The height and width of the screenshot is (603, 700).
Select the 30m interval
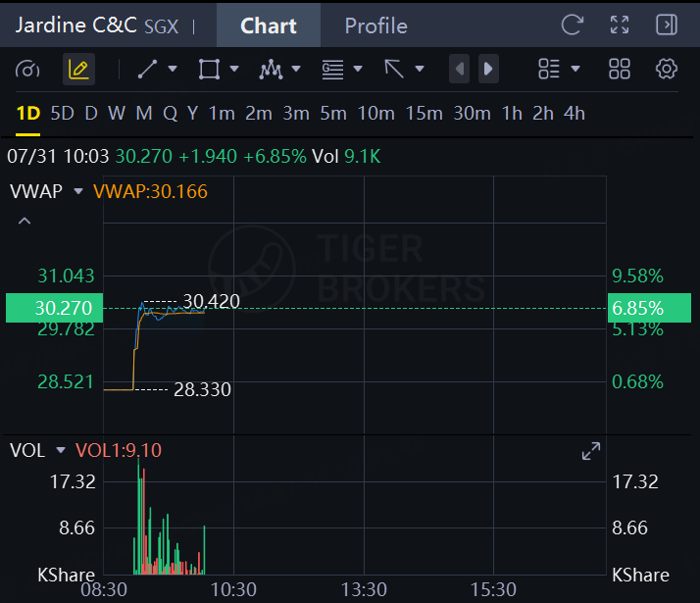[472, 114]
